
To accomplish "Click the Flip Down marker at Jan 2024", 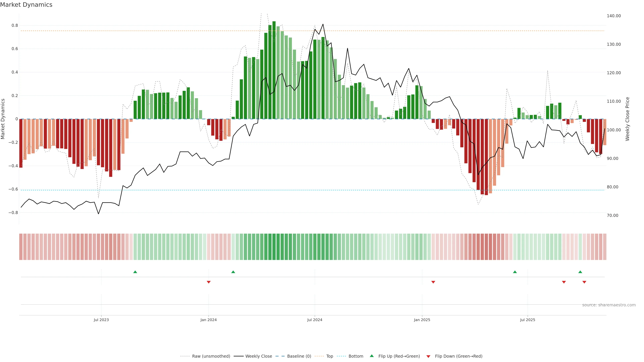I will [x=209, y=282].
